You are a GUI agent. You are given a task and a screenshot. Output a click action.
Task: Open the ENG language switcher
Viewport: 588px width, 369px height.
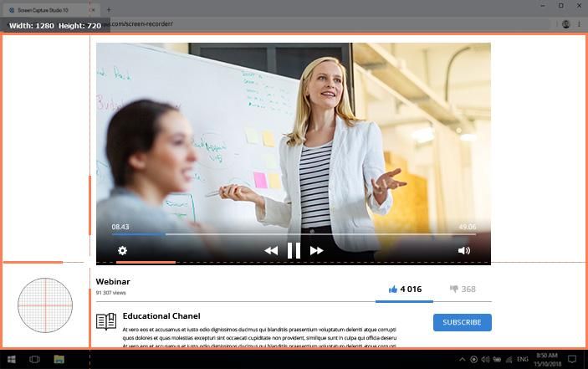522,360
